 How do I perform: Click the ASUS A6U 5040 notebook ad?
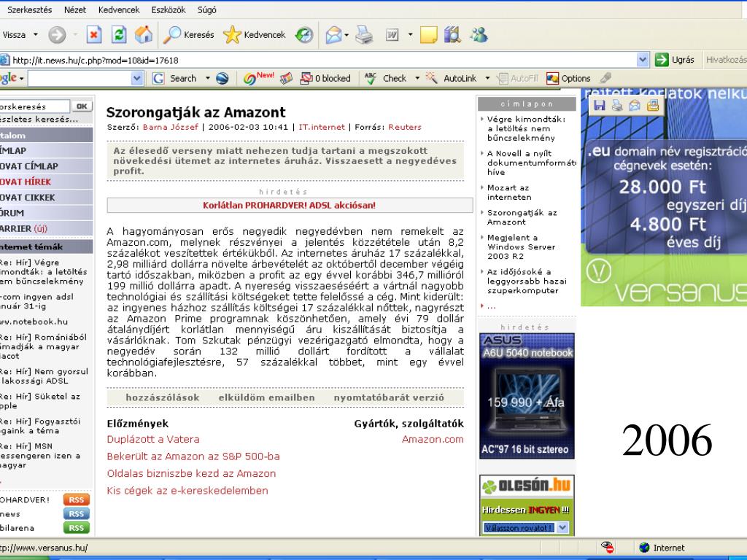pyautogui.click(x=527, y=396)
